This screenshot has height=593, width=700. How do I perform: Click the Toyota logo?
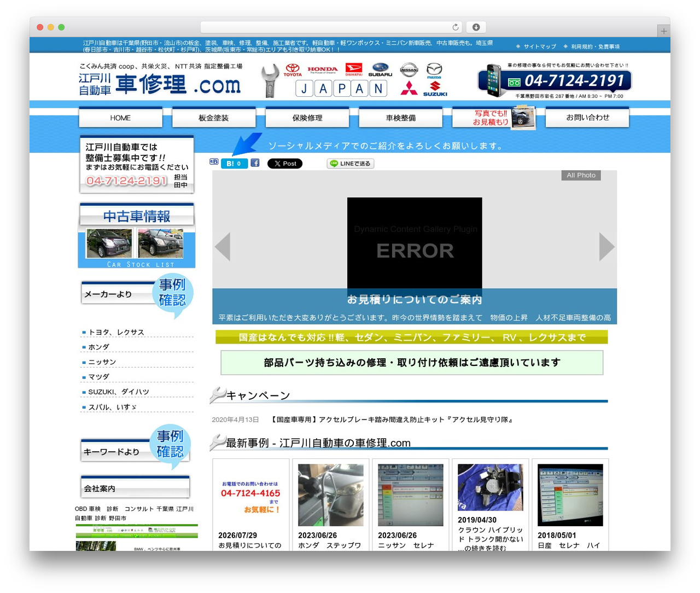pos(293,70)
